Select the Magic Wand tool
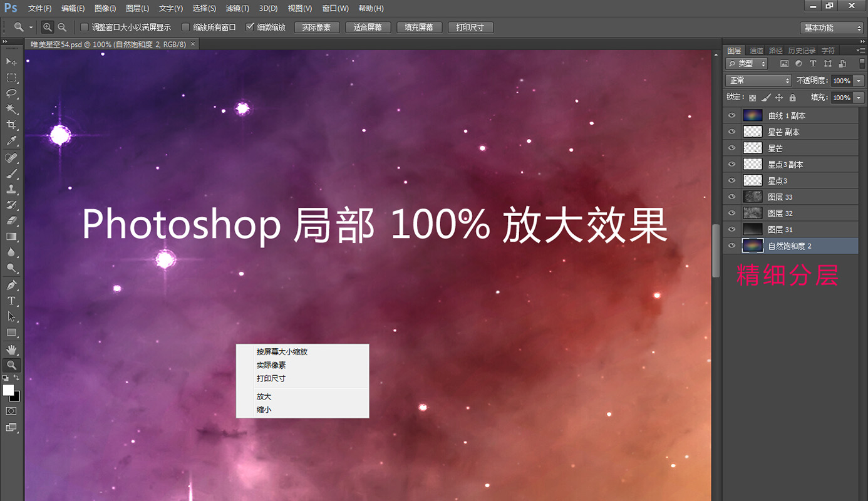868x501 pixels. coord(11,110)
